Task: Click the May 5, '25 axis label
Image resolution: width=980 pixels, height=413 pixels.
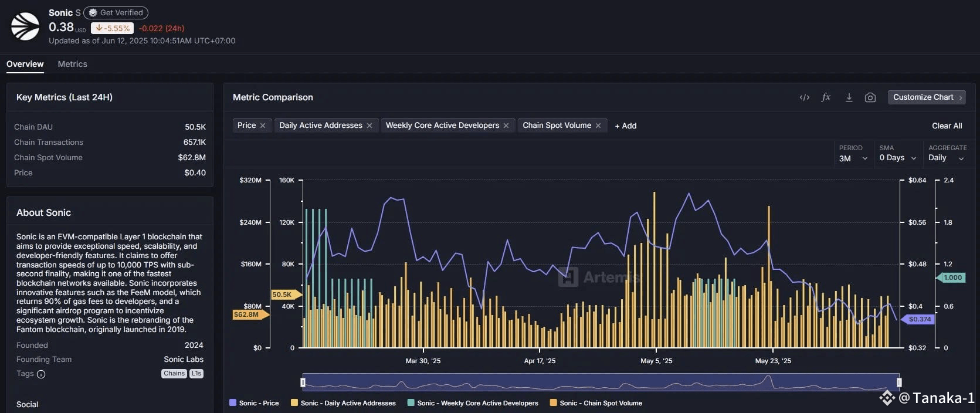Action: pos(656,361)
